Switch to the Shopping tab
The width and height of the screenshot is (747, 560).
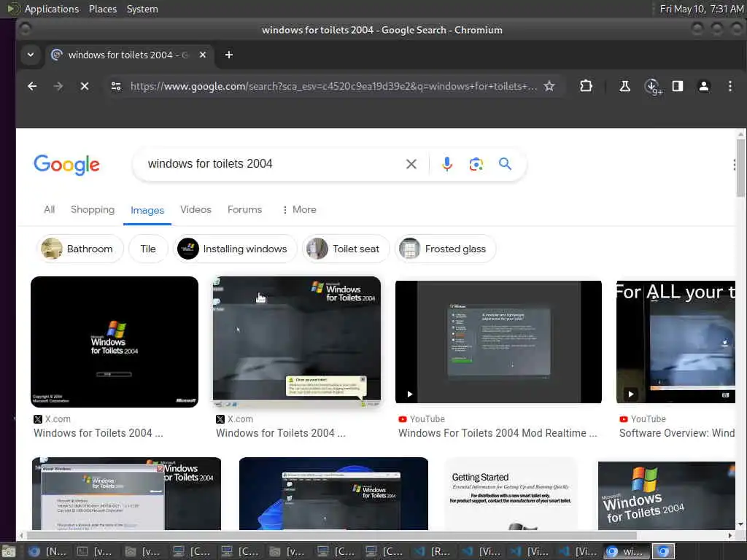coord(93,209)
